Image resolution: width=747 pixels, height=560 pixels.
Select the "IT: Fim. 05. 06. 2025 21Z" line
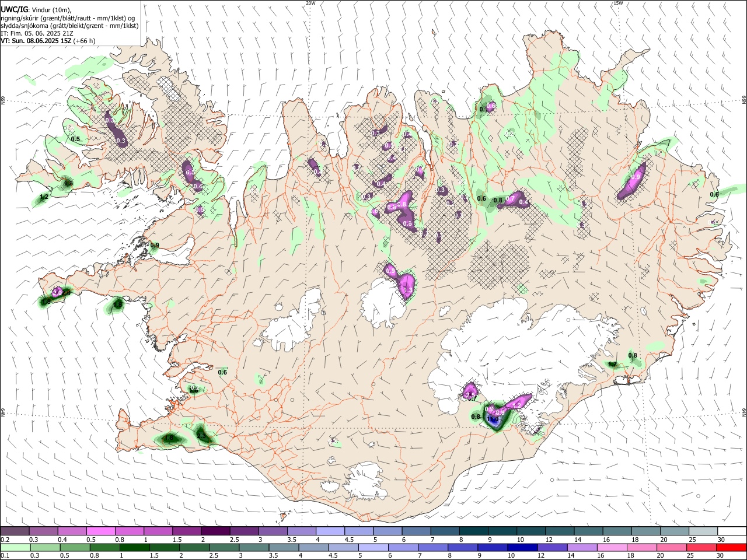[37, 33]
